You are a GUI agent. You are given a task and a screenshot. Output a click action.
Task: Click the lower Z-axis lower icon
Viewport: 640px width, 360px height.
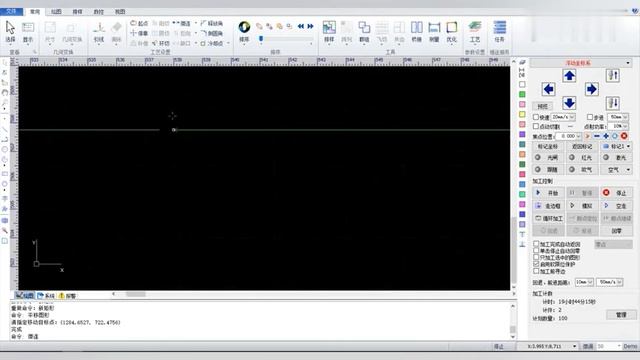click(613, 102)
